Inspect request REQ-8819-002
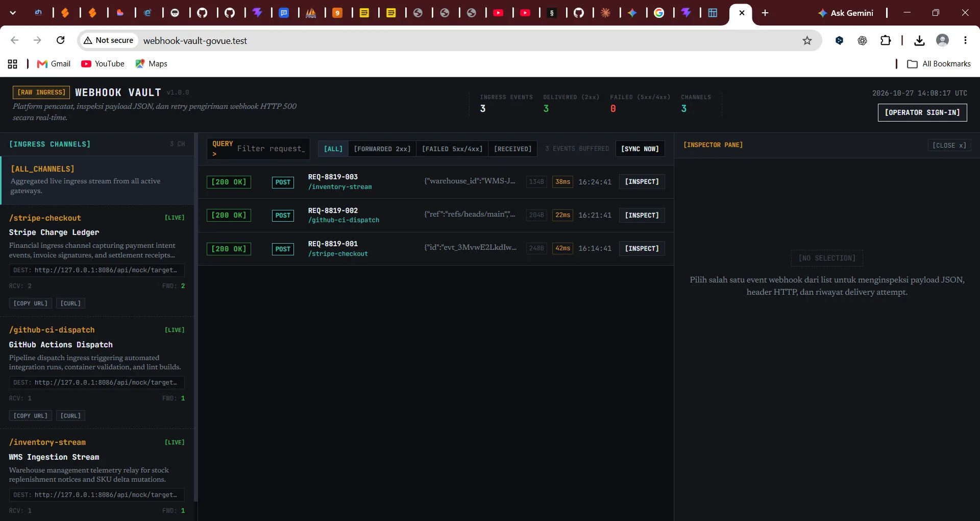This screenshot has width=980, height=521. [x=642, y=216]
